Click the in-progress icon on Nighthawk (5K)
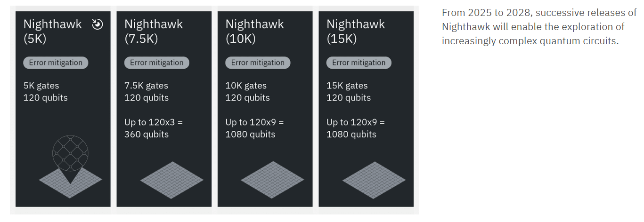Viewport: 644px width, 222px height. [x=97, y=24]
